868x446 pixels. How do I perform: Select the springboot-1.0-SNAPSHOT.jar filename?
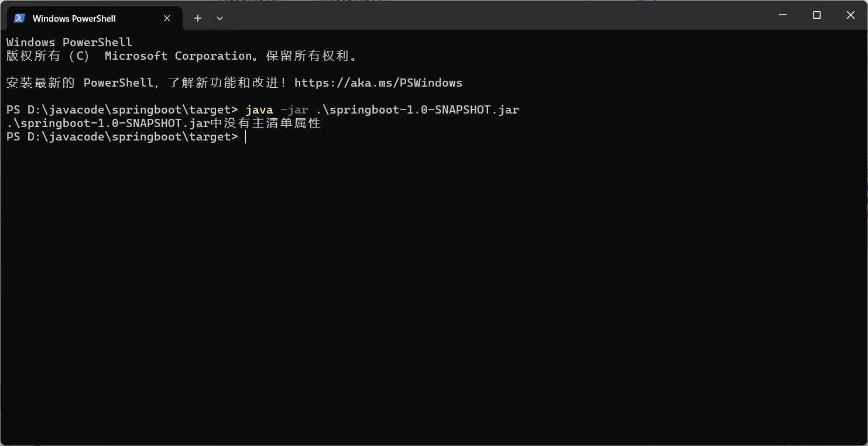point(416,109)
